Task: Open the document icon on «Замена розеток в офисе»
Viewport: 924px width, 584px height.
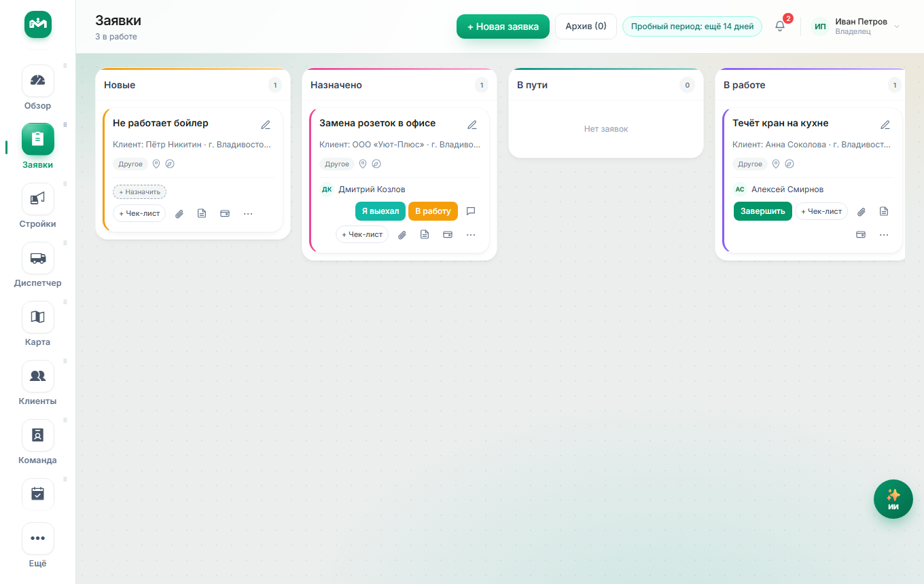Action: pos(425,234)
